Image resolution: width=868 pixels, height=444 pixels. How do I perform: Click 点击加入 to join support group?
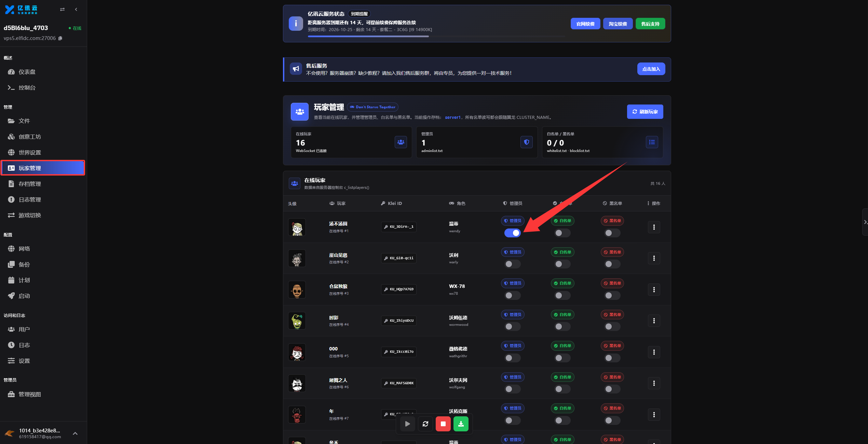[651, 69]
